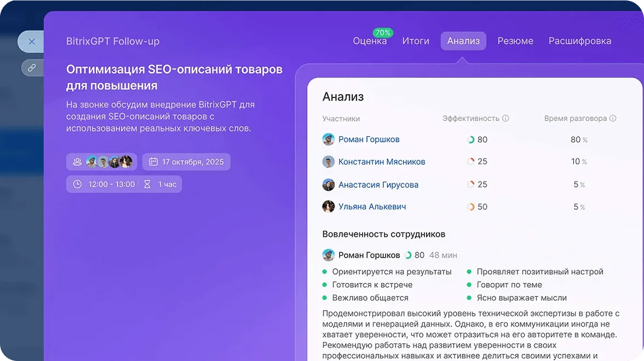
Task: Click the 12:00 - 13:00 time text
Action: click(x=112, y=185)
